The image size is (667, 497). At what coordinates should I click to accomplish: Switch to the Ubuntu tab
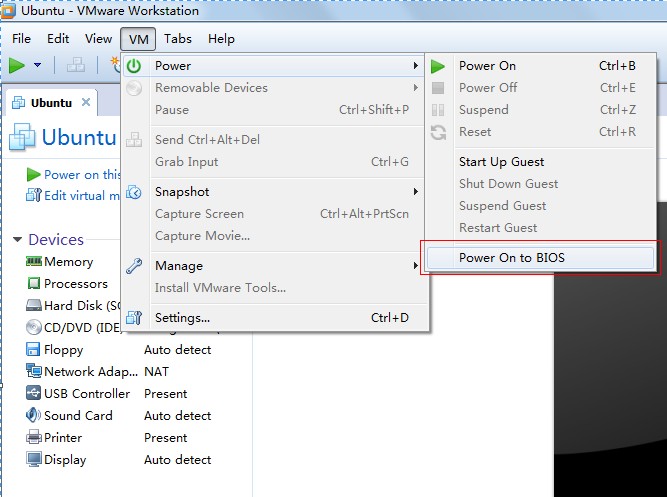tap(51, 103)
